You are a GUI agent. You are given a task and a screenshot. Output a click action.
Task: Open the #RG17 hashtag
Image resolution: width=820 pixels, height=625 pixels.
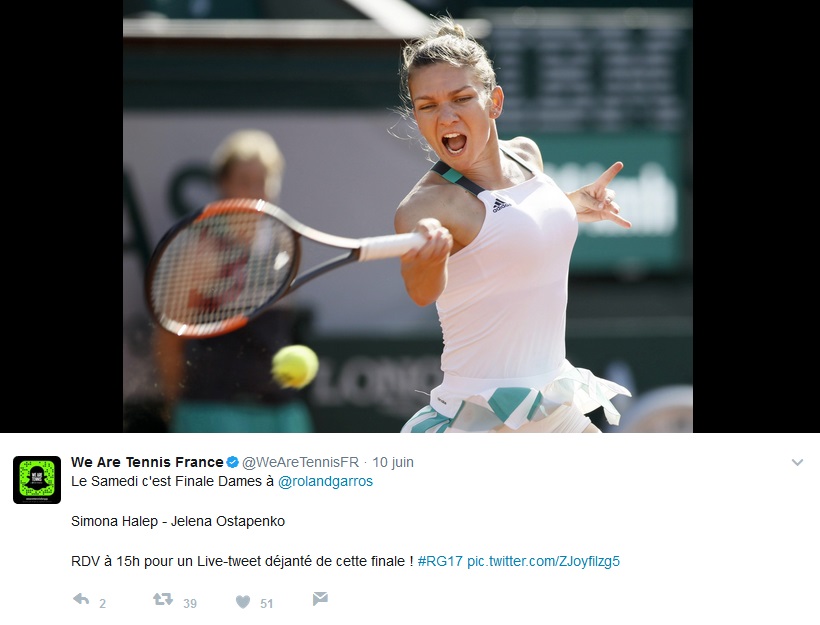tap(440, 561)
